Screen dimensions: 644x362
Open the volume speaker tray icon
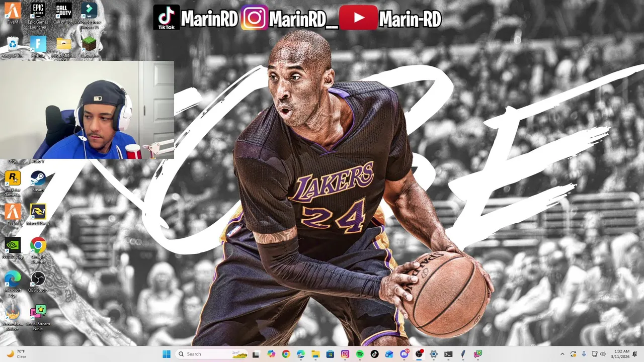coord(603,354)
